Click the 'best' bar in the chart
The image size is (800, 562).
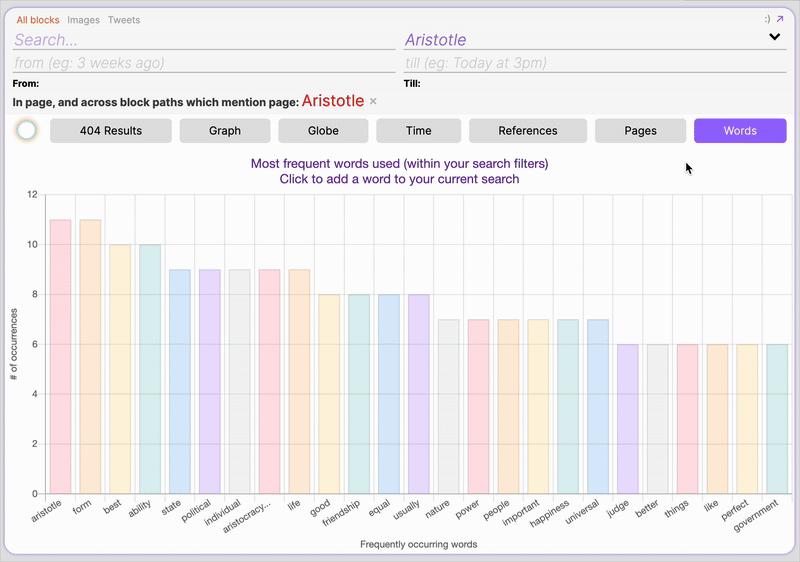[120, 369]
